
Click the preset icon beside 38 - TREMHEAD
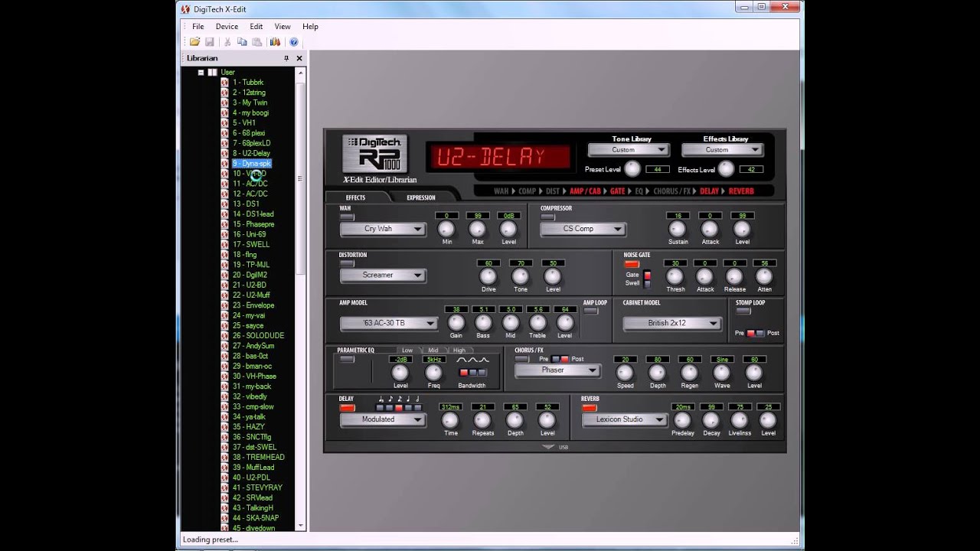click(x=224, y=458)
